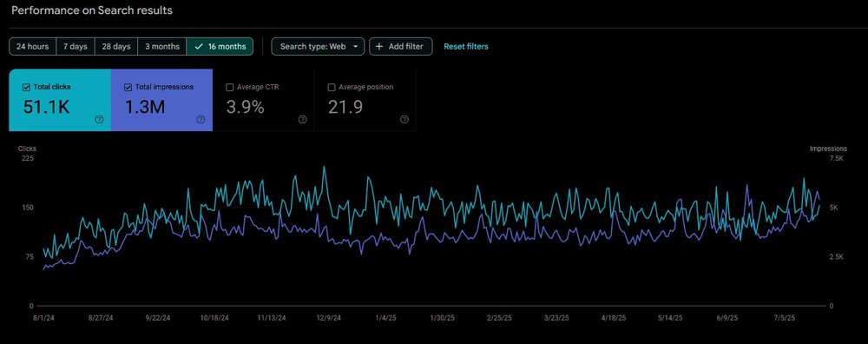Viewport: 868px width, 344px height.
Task: Click the 12/9/24 date axis label
Action: 329,318
